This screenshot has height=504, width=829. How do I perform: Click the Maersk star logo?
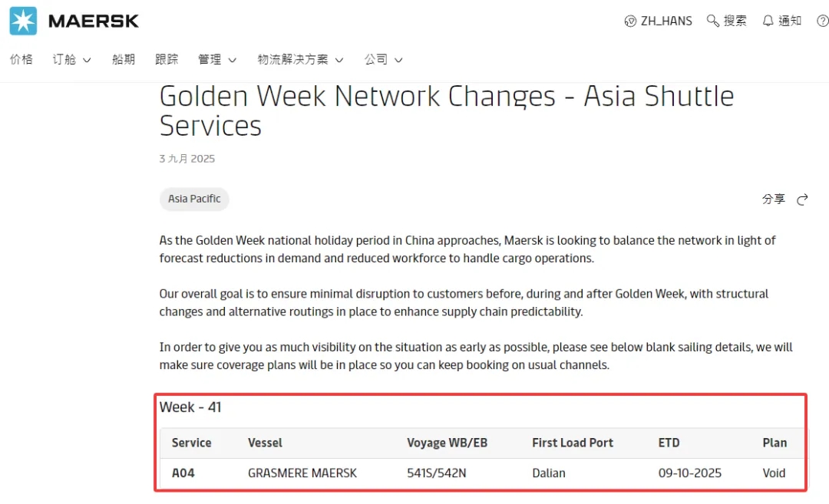click(22, 21)
